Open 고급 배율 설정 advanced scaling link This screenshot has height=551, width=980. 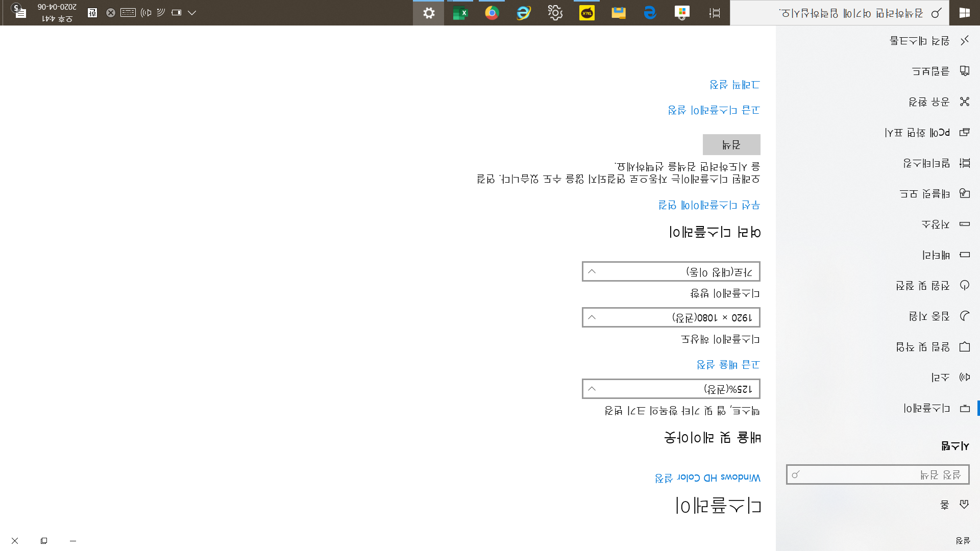coord(728,365)
